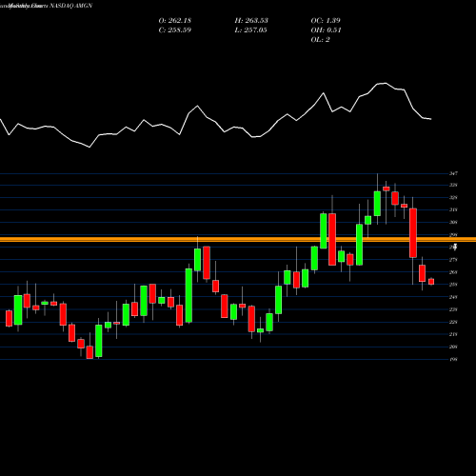Click the 228 price axis label
This screenshot has height=476, width=476.
453,322
